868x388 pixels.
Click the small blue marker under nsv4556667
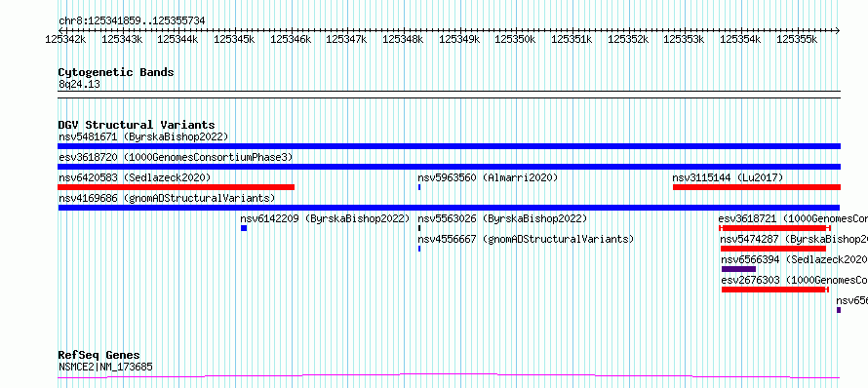(419, 249)
